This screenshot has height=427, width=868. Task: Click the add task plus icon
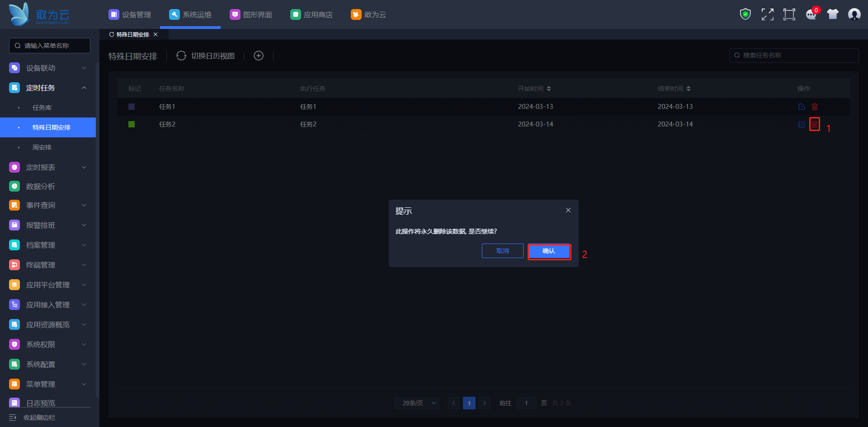[259, 56]
